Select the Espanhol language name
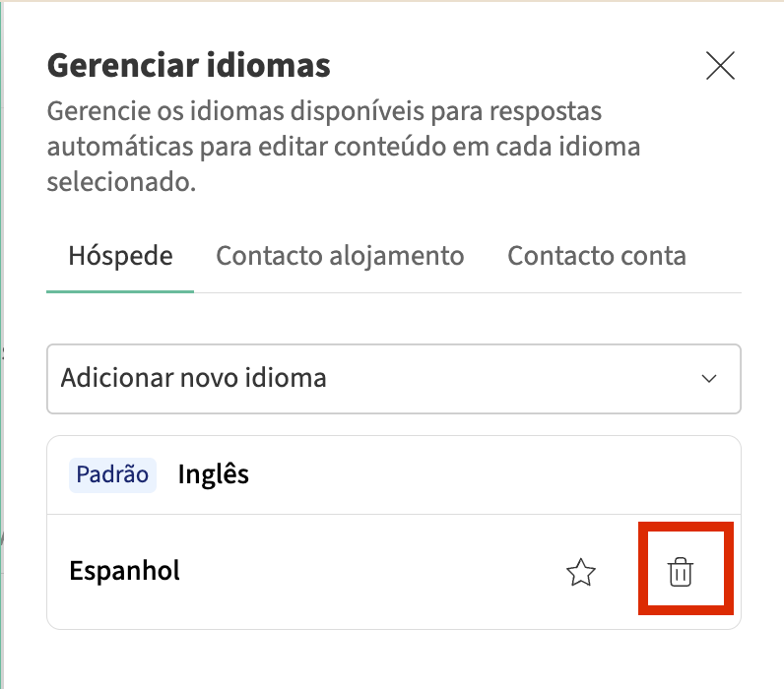784x689 pixels. [x=125, y=571]
